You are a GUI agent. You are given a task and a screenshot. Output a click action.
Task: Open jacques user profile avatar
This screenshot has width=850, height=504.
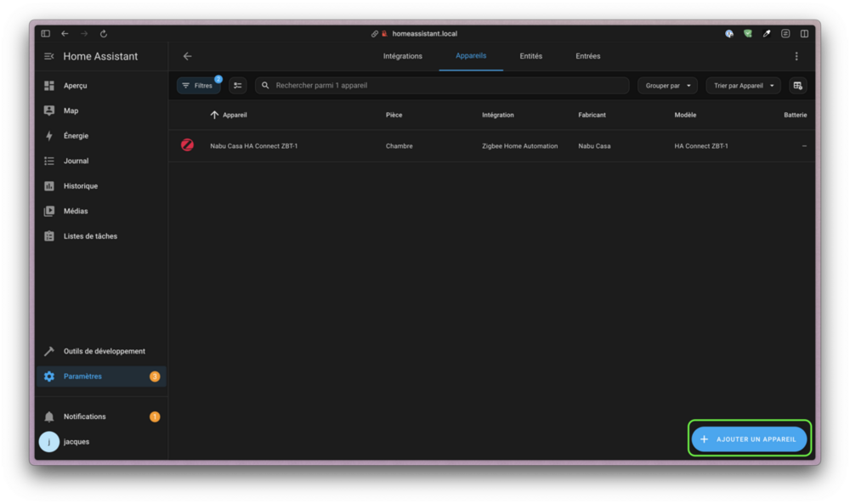[x=48, y=442]
